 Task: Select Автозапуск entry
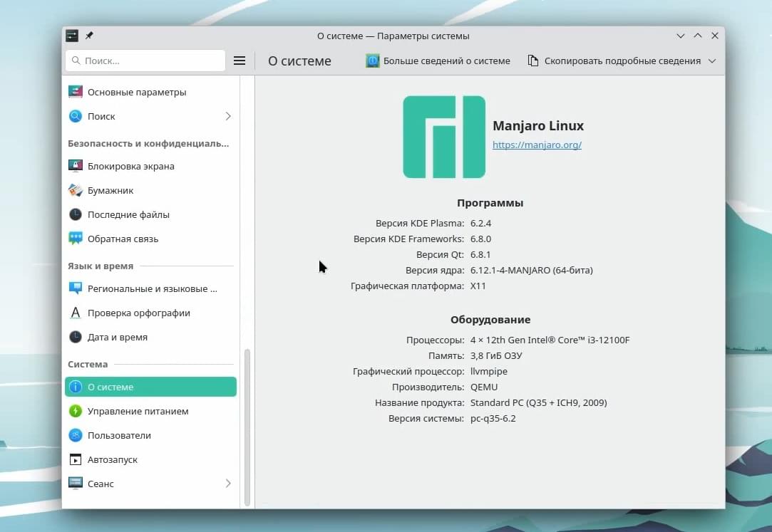(150, 459)
